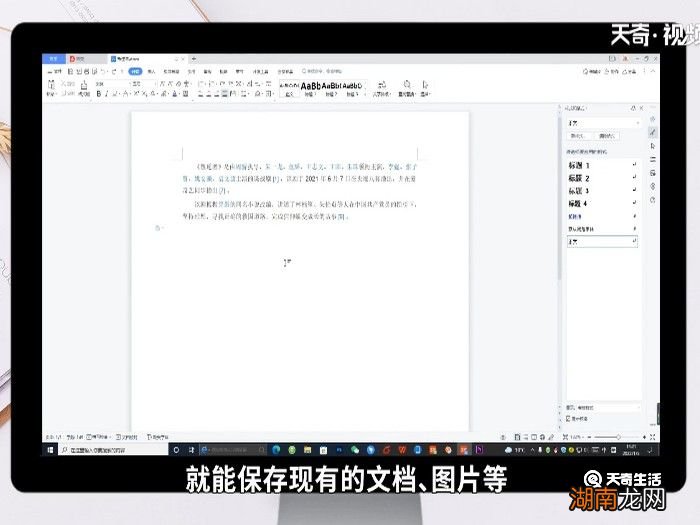Toggle full screen icon in status bar
The image size is (700, 525).
(653, 437)
